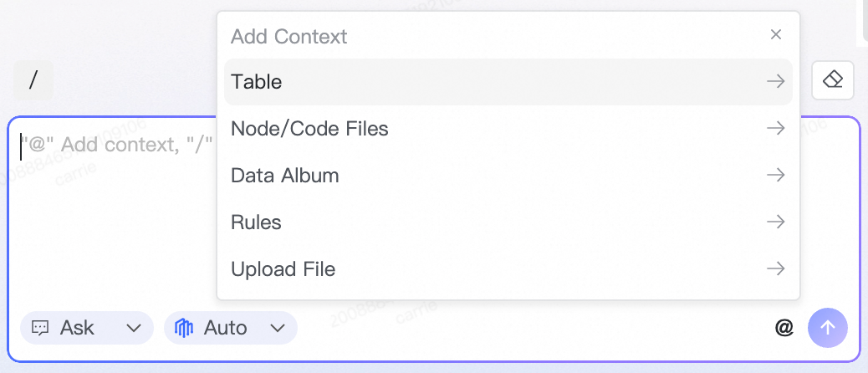Select the Data Album option
868x373 pixels.
click(285, 176)
